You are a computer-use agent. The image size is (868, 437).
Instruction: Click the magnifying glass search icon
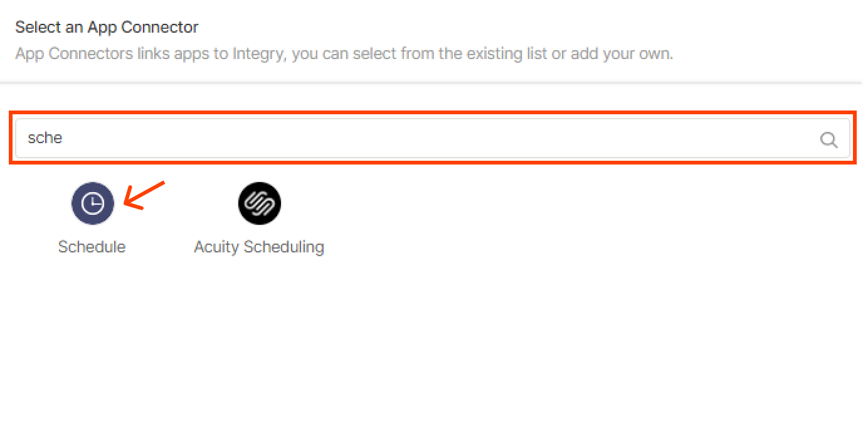tap(828, 139)
